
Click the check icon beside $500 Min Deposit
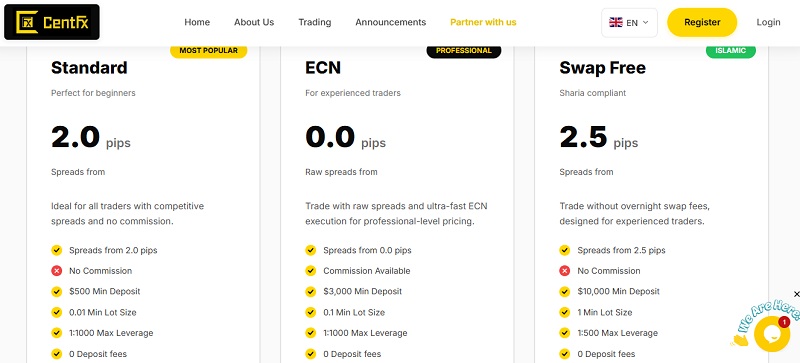point(57,292)
